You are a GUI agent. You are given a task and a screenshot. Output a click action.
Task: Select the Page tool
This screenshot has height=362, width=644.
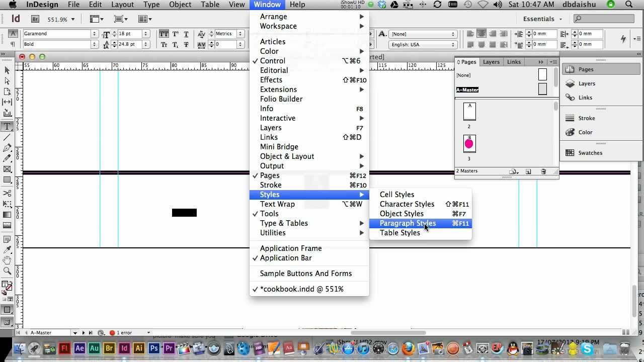coord(7,92)
